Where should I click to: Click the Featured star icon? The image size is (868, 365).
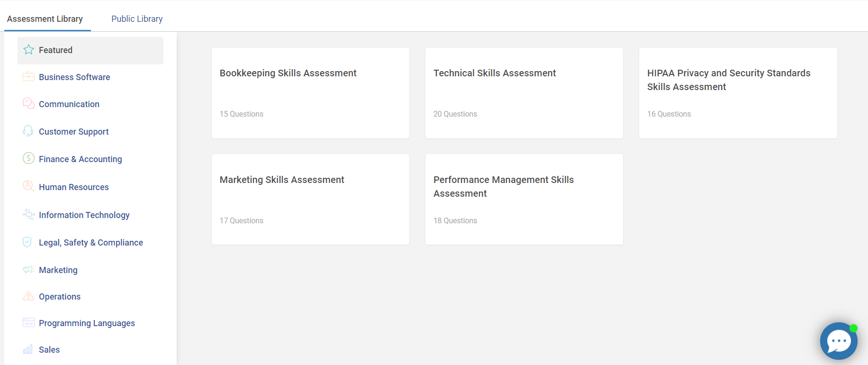coord(28,50)
